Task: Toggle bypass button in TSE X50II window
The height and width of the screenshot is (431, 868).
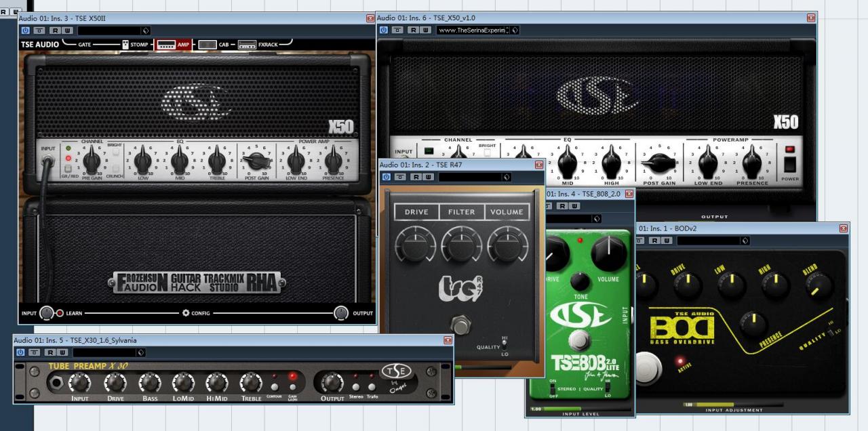Action: pyautogui.click(x=39, y=30)
